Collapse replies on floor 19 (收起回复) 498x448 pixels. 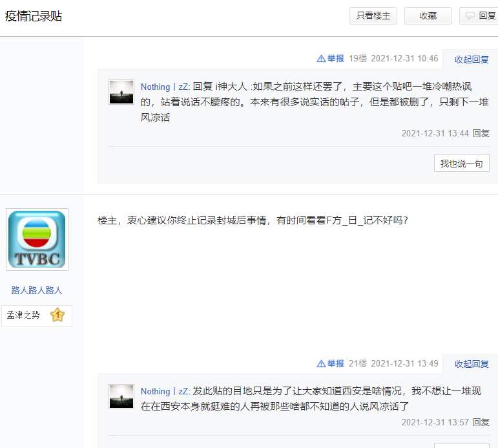click(472, 59)
